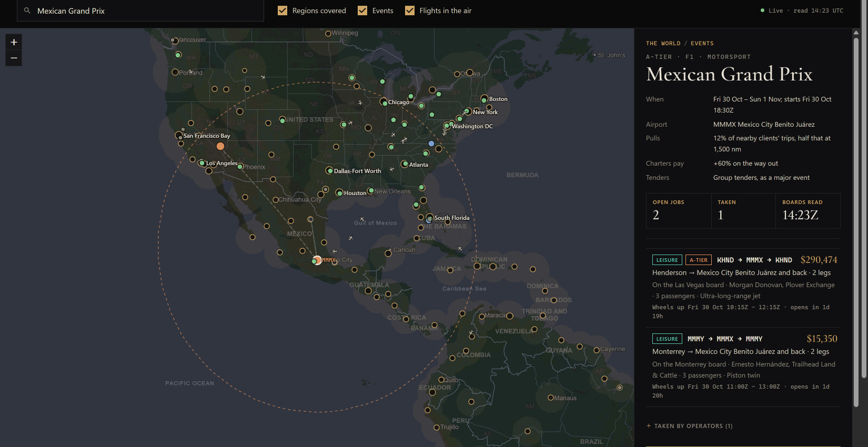Viewport: 868px width, 447px height.
Task: Select the Washington DC marker
Action: [x=447, y=126]
